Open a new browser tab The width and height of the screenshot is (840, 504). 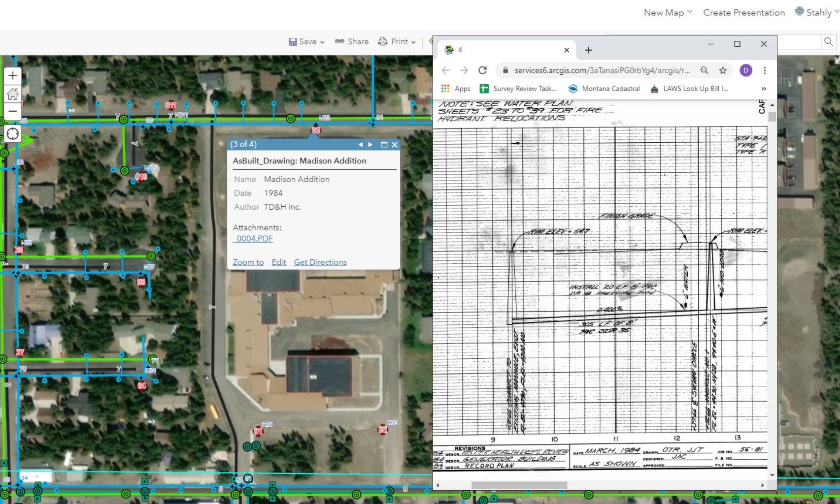(588, 50)
